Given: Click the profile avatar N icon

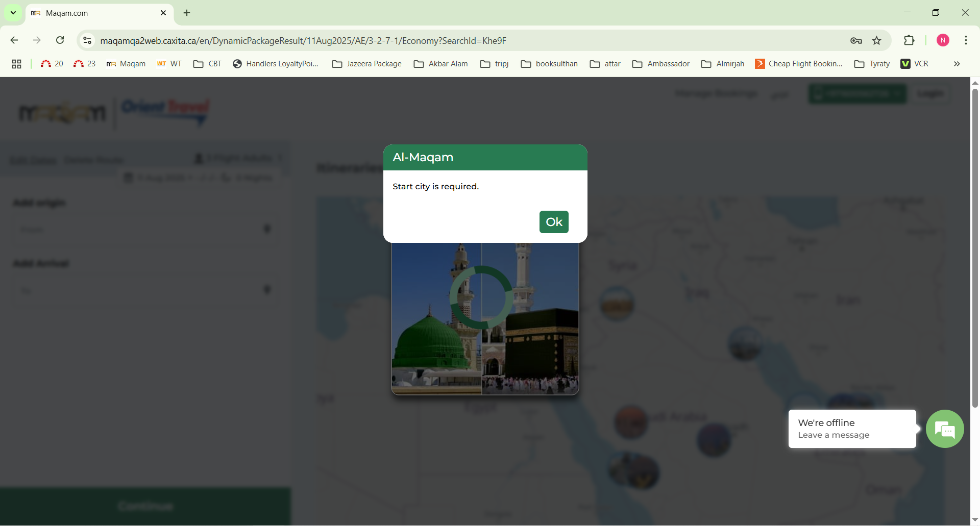Looking at the screenshot, I should (943, 40).
